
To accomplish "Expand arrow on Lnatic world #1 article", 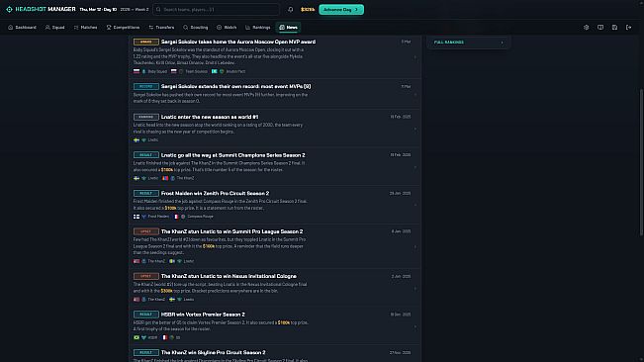I will (414, 129).
